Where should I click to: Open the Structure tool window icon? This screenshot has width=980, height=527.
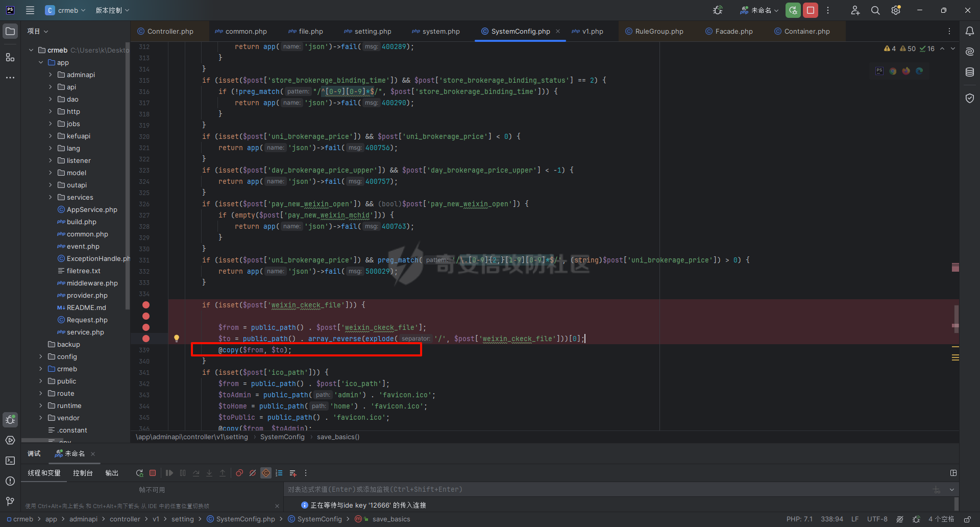point(10,57)
